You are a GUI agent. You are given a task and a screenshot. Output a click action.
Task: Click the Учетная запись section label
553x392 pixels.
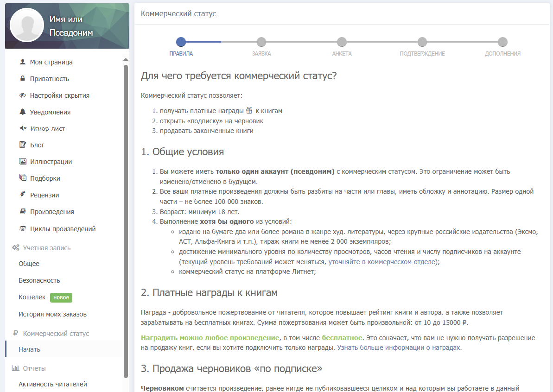(x=46, y=248)
